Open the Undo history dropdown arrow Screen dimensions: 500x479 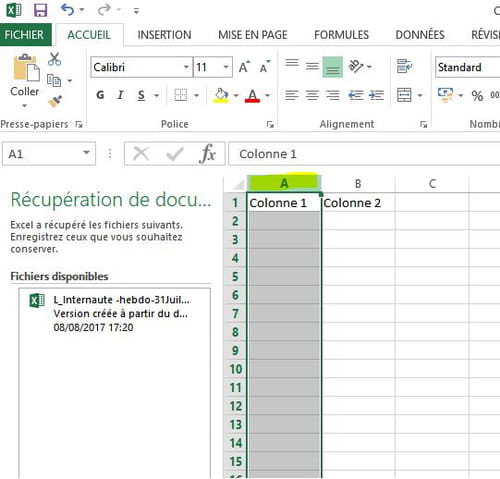[82, 10]
